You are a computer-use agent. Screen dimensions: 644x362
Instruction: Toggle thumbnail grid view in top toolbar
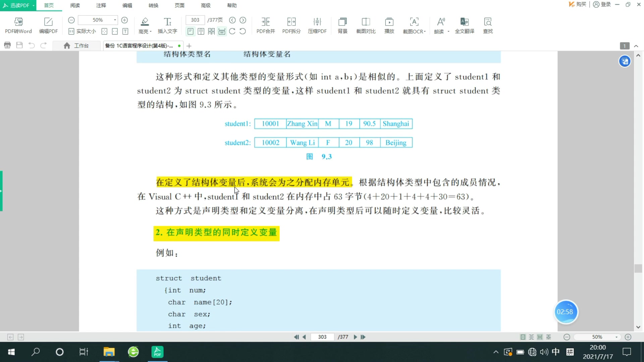click(211, 31)
